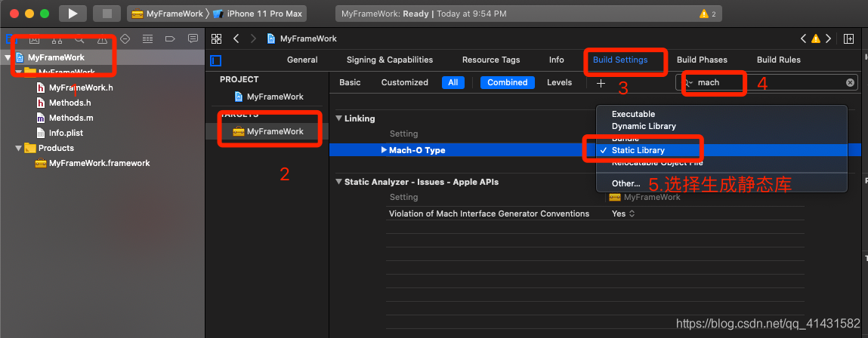Open the General tab
The height and width of the screenshot is (338, 868).
tap(302, 60)
